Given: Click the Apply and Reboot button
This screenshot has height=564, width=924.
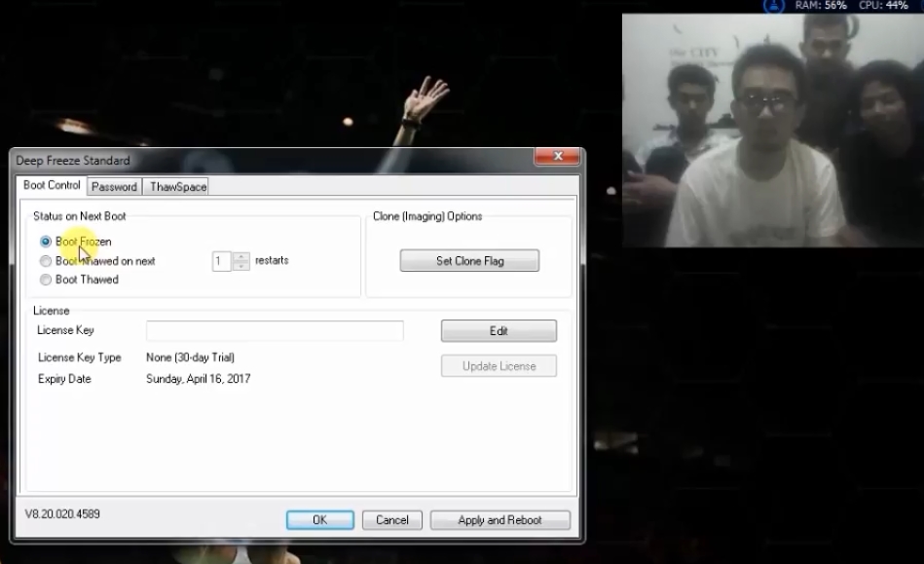Looking at the screenshot, I should [x=499, y=520].
